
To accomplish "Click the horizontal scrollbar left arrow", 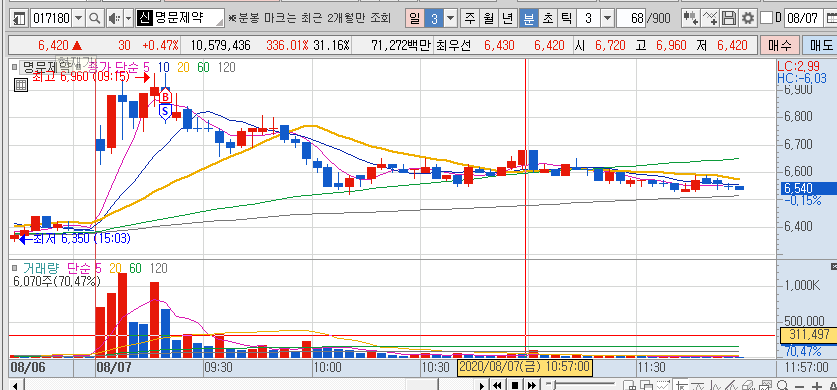I will [x=15, y=386].
